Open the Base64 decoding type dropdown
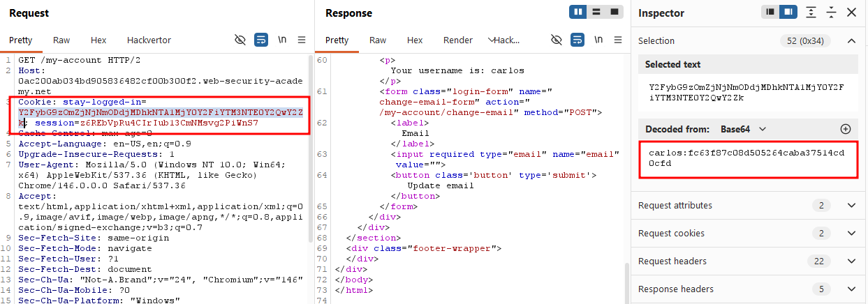This screenshot has width=868, height=304. (x=744, y=129)
